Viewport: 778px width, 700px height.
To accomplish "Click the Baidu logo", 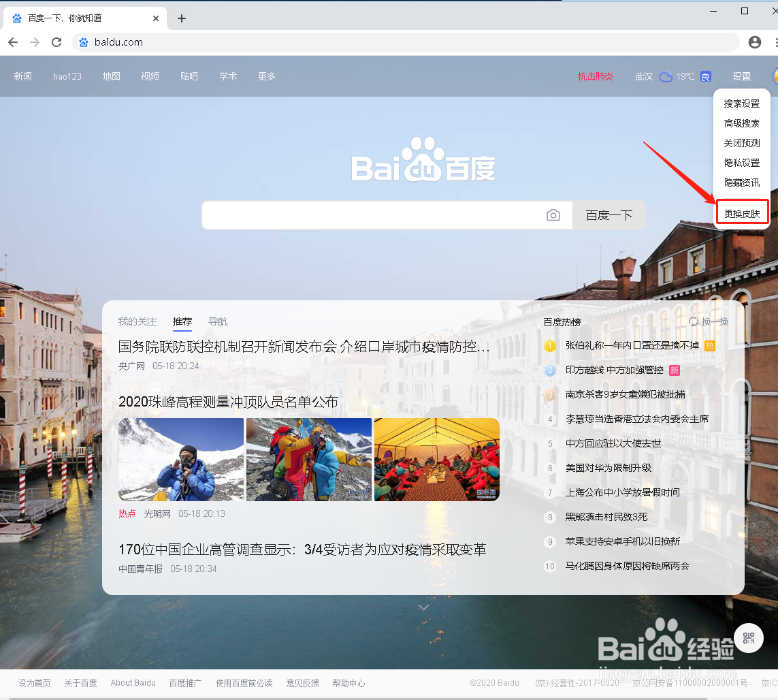I will point(423,159).
